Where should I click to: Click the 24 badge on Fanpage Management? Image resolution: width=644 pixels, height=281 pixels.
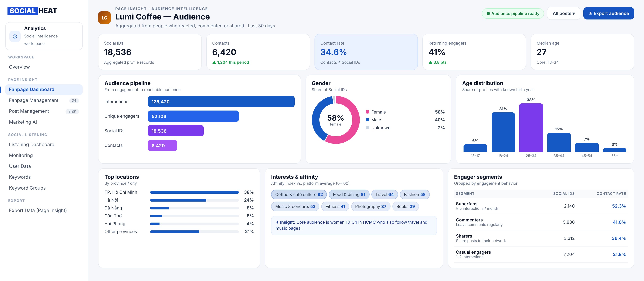point(74,101)
